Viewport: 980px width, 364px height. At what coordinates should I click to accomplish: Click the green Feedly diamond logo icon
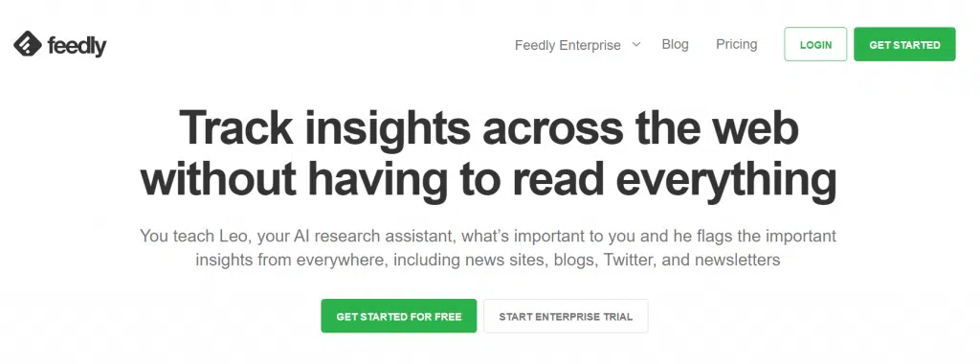[27, 44]
